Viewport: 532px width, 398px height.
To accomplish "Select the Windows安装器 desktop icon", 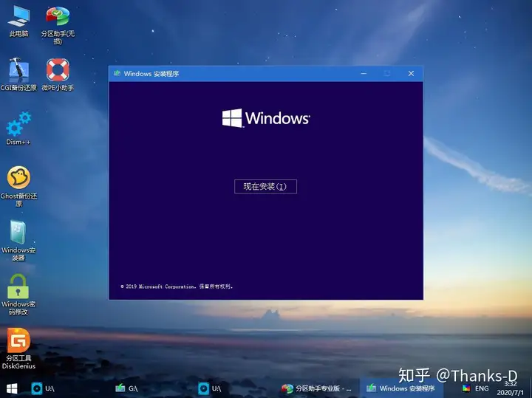I will [x=18, y=241].
